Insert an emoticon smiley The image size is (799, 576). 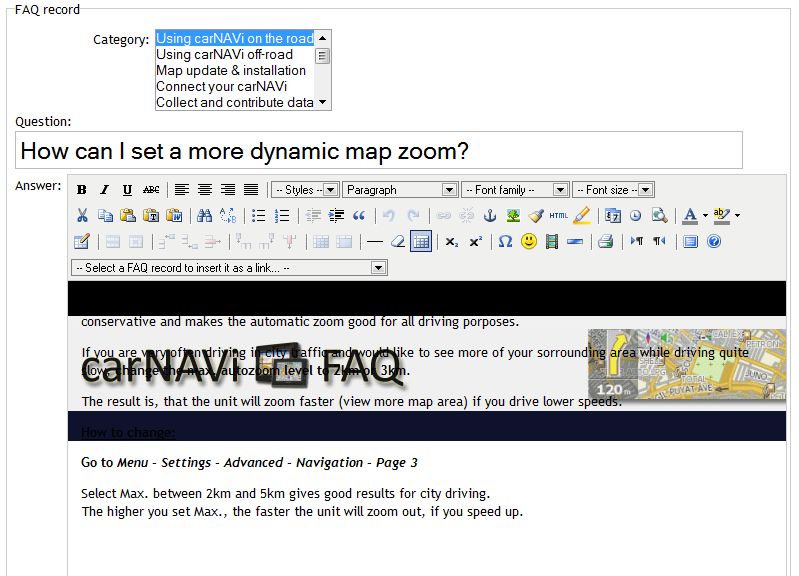529,241
